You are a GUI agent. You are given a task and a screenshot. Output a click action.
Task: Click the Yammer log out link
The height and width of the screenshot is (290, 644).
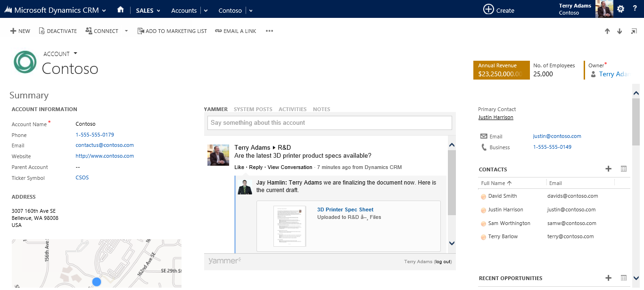coord(443,262)
